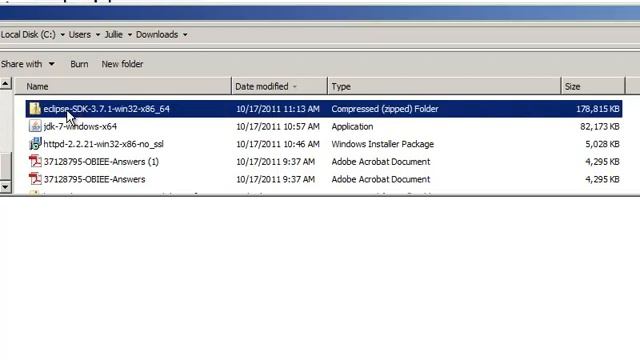640x360 pixels.
Task: Click the PDF icon of 37128795-OBIEE-Answers (1)
Action: tap(35, 161)
